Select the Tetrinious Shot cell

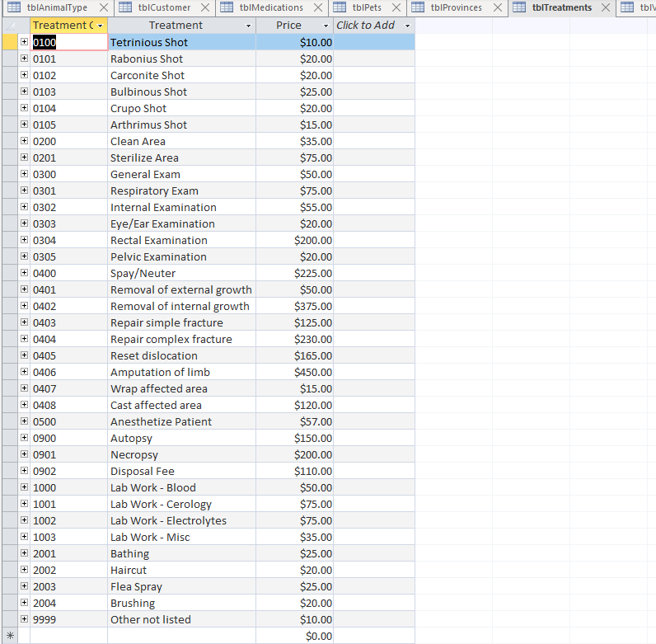[x=181, y=42]
